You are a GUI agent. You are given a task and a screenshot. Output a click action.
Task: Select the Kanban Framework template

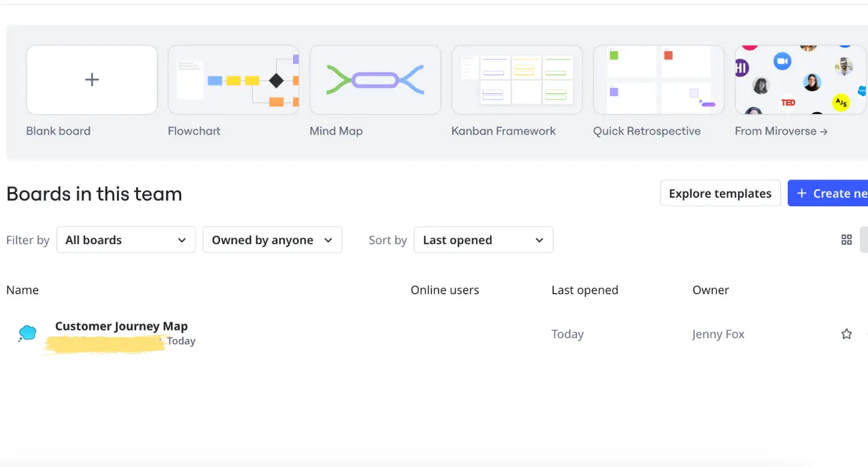point(517,80)
